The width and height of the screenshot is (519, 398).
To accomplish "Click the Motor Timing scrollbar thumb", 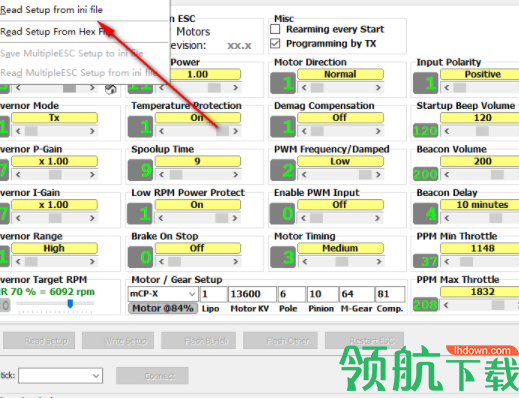I will click(342, 262).
